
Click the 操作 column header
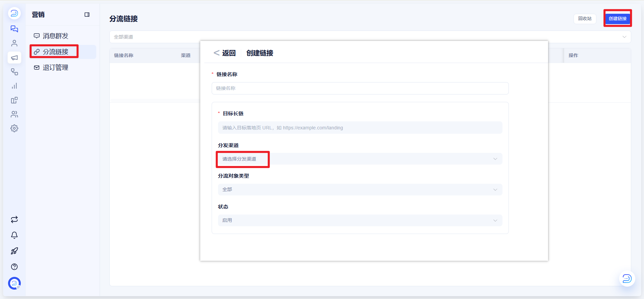tap(573, 56)
